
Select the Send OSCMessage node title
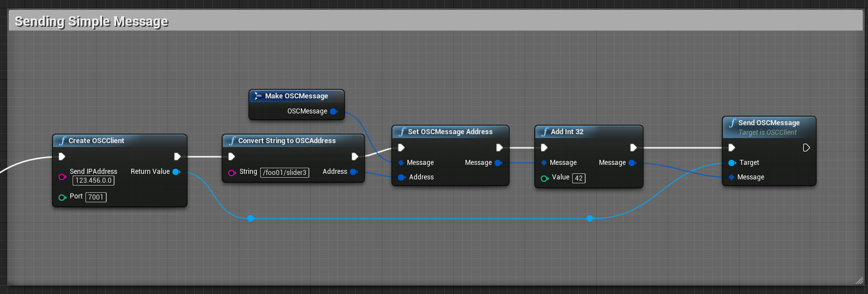[769, 123]
